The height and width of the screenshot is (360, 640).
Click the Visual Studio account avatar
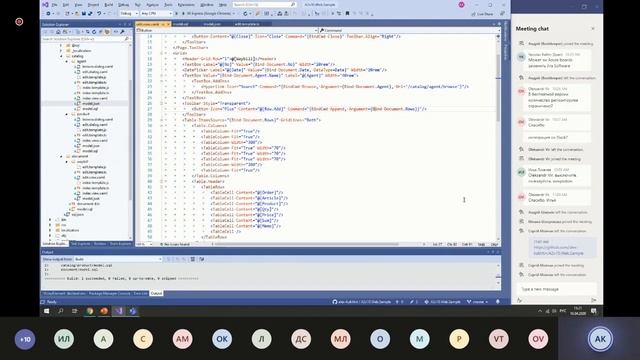click(x=461, y=4)
